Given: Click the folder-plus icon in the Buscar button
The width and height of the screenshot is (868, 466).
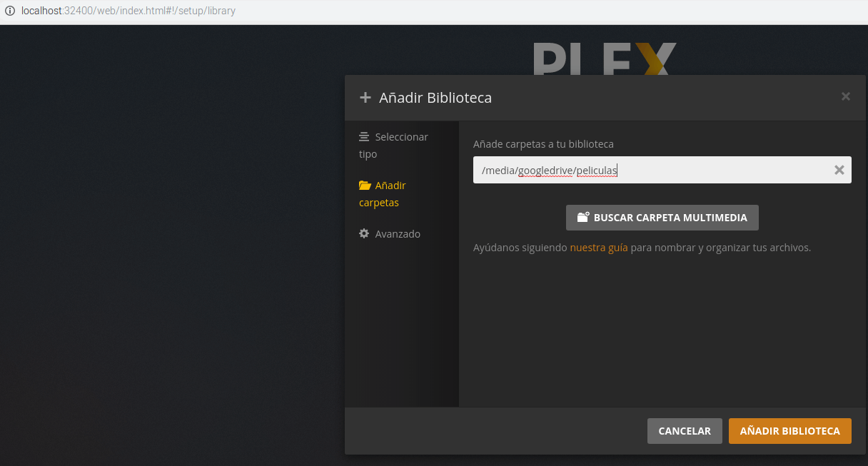Looking at the screenshot, I should [x=583, y=218].
